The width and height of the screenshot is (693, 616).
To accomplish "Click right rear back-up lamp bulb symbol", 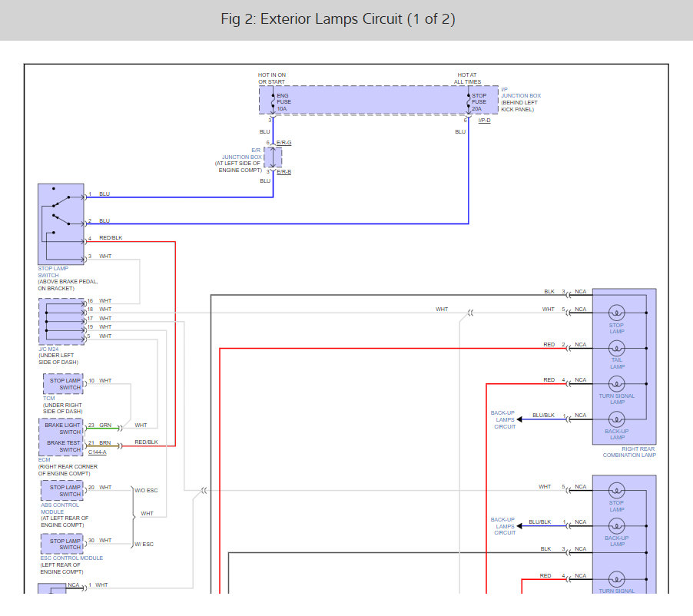I will click(616, 419).
